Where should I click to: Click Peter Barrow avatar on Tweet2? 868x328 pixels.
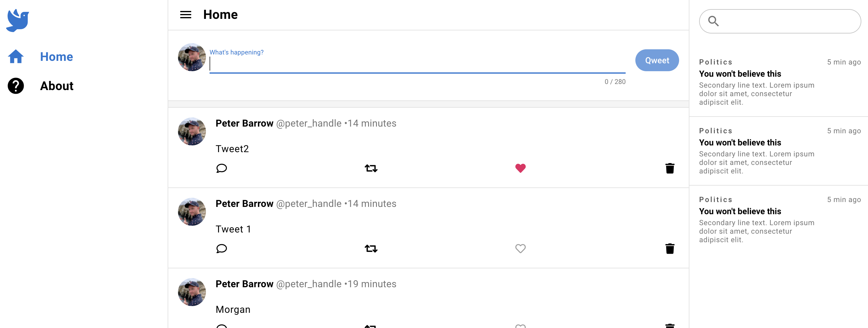click(192, 132)
